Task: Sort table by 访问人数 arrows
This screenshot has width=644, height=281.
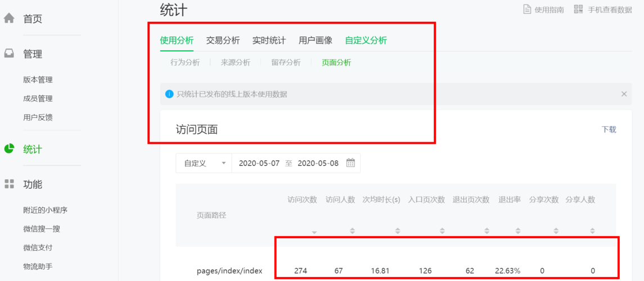Action: coord(352,231)
